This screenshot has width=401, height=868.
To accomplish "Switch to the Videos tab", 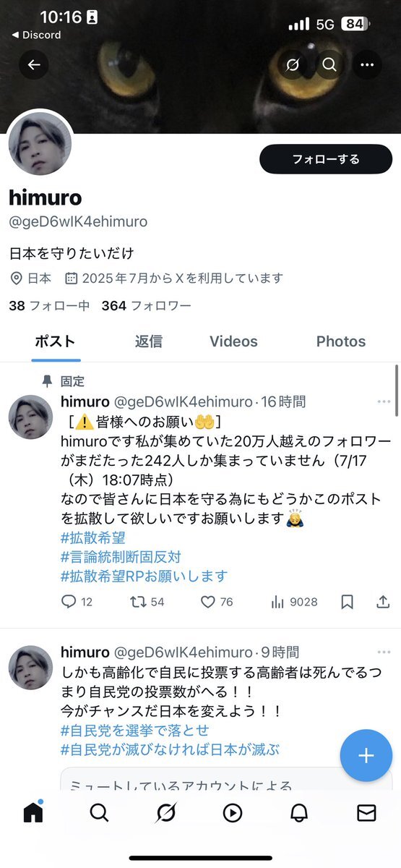I will 233,341.
